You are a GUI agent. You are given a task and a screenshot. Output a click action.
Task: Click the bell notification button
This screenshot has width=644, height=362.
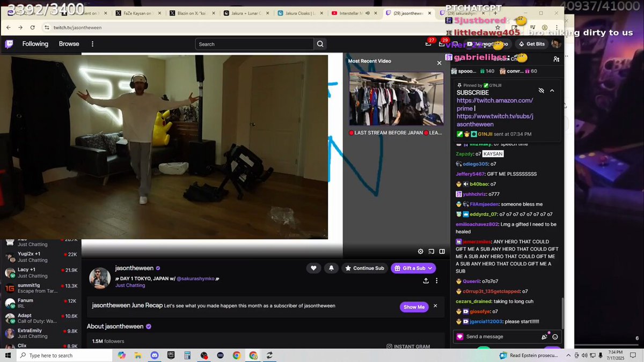pyautogui.click(x=331, y=268)
